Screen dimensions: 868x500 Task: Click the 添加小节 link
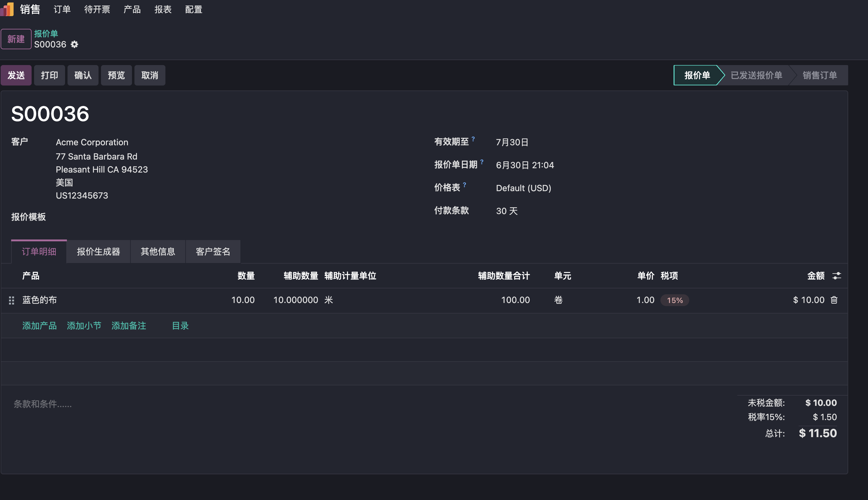tap(84, 326)
